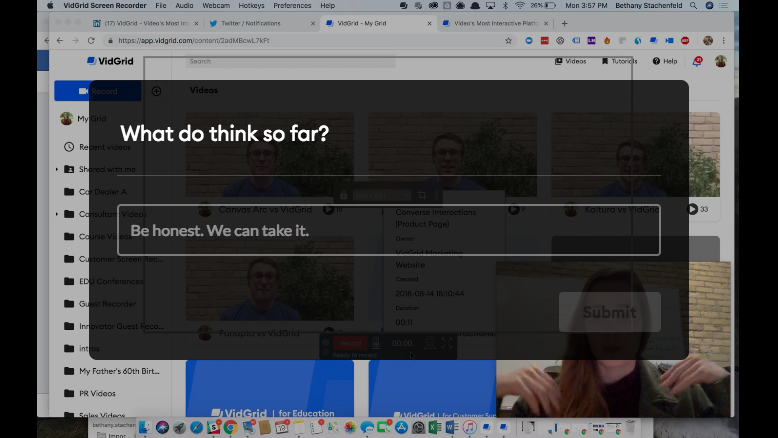The image size is (778, 438).
Task: Click the red stop-sign extension icon
Action: coord(685,41)
